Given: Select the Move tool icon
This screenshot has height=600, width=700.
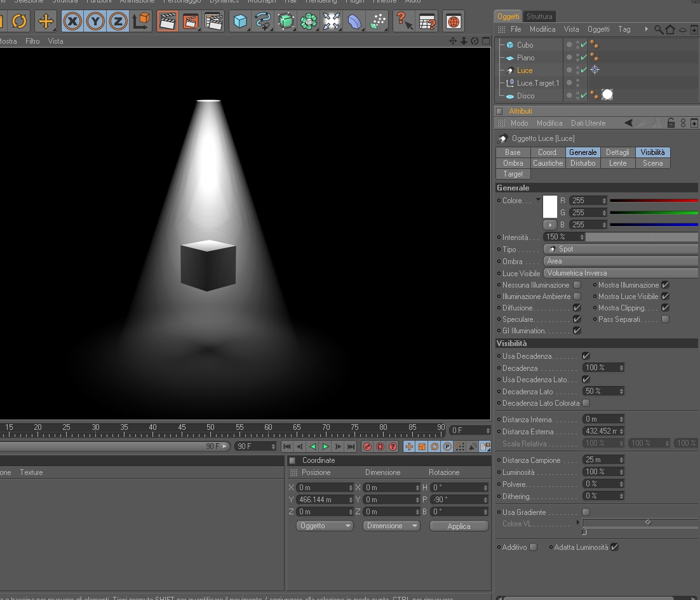Looking at the screenshot, I should (x=46, y=21).
